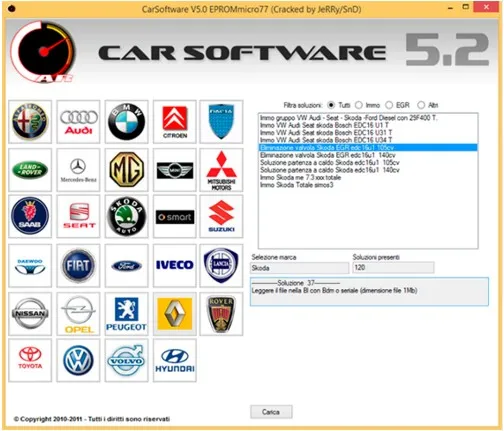Open Land Rover brand solutions

pos(30,170)
